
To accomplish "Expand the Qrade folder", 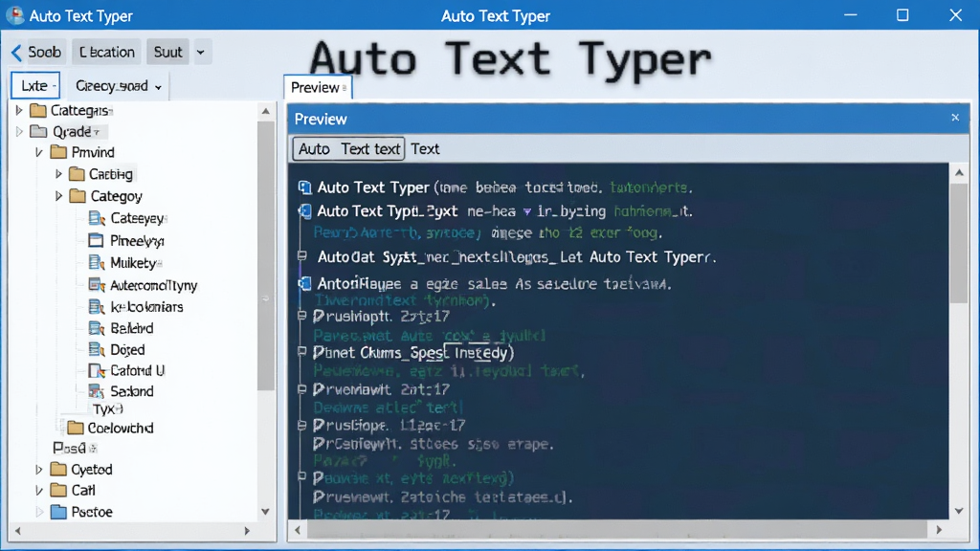I will click(19, 132).
